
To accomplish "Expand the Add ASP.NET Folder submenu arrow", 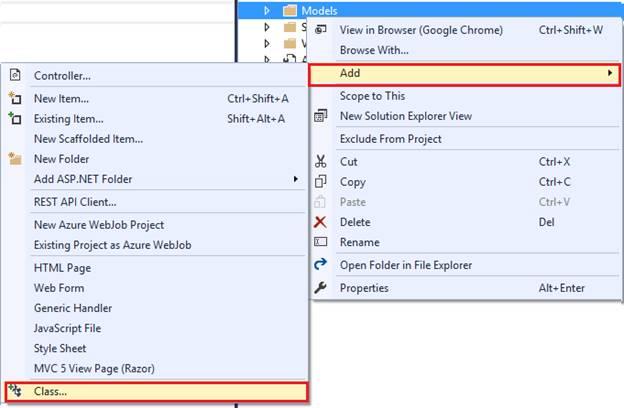I will point(295,179).
